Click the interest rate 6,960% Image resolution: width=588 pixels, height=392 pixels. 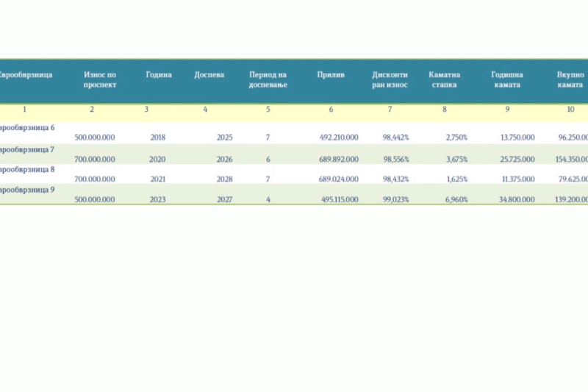(456, 199)
